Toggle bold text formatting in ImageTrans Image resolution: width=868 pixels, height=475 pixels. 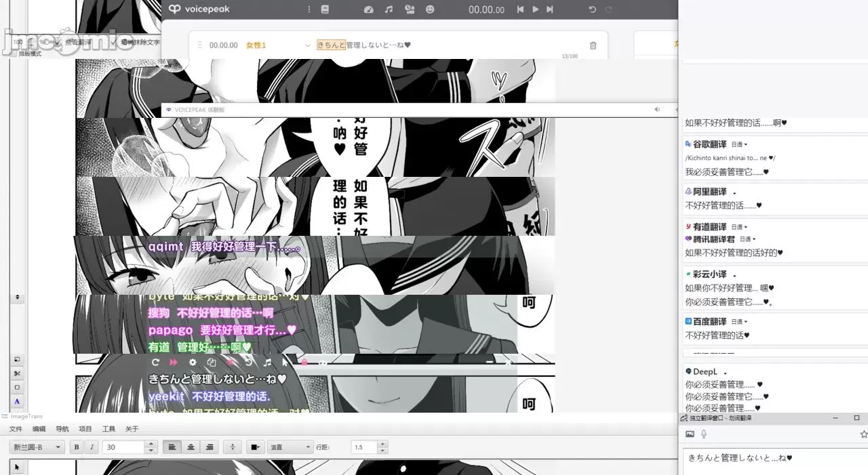coord(76,447)
